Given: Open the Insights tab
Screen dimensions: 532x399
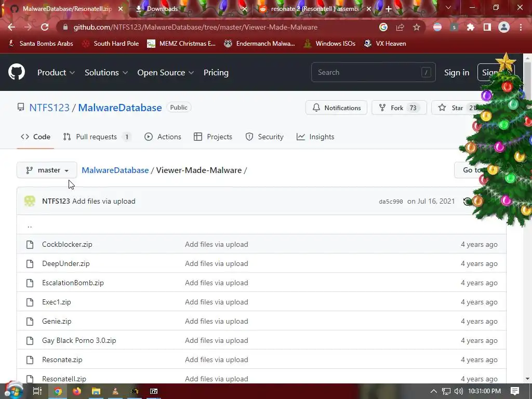Looking at the screenshot, I should pyautogui.click(x=315, y=137).
